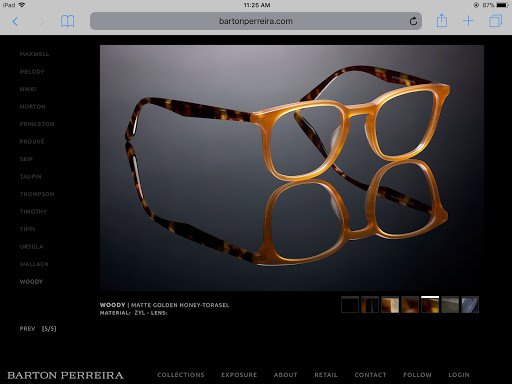Tap the Wi-Fi status icon
Image resolution: width=512 pixels, height=384 pixels.
pyautogui.click(x=22, y=5)
